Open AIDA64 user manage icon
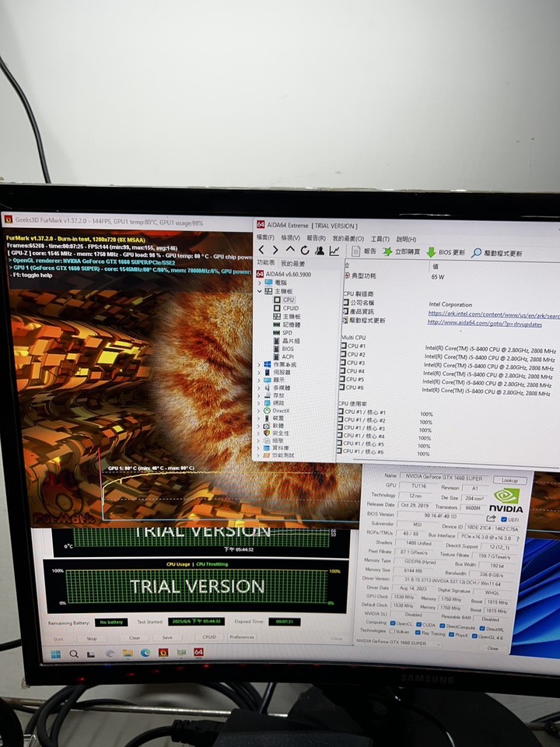This screenshot has width=560, height=747. pos(320,250)
